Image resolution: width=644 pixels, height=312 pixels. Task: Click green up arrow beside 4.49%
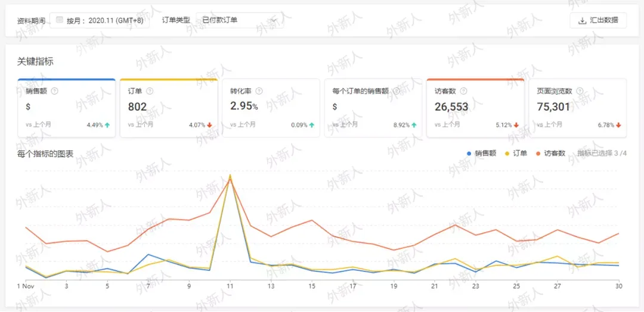(x=107, y=124)
